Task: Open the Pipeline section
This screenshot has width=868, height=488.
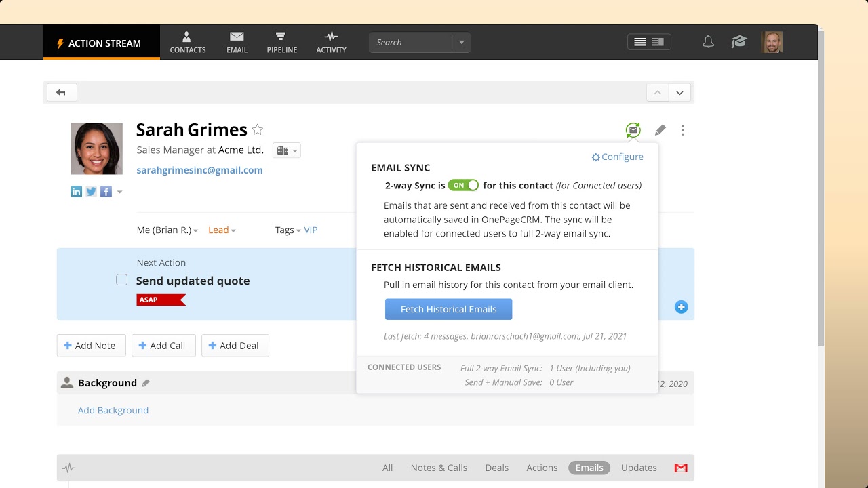Action: (281, 43)
